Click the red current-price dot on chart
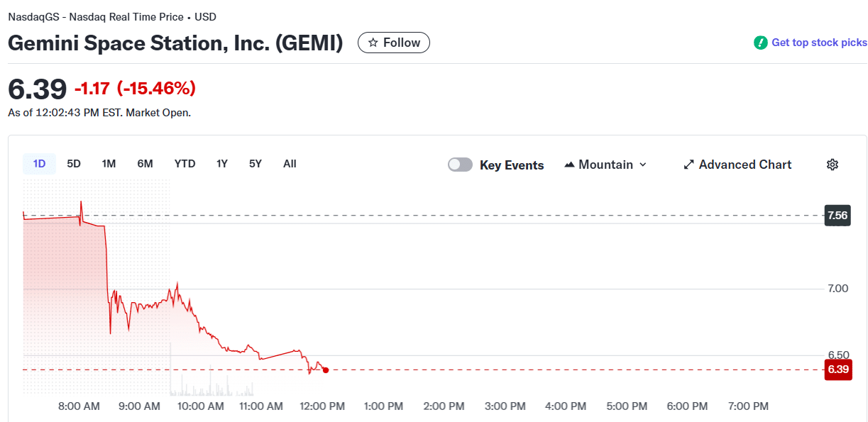This screenshot has height=422, width=868. (x=325, y=370)
